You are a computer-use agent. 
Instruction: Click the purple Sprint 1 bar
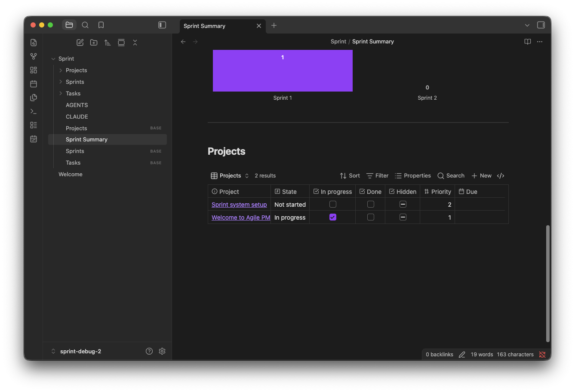(283, 70)
